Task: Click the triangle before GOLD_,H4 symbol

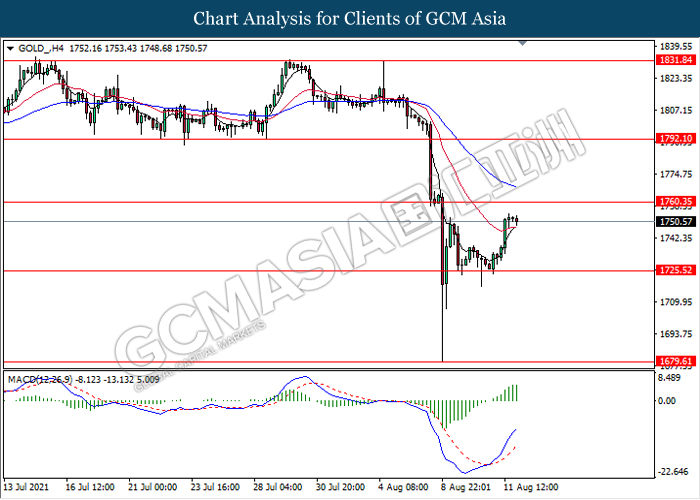Action: [x=10, y=48]
